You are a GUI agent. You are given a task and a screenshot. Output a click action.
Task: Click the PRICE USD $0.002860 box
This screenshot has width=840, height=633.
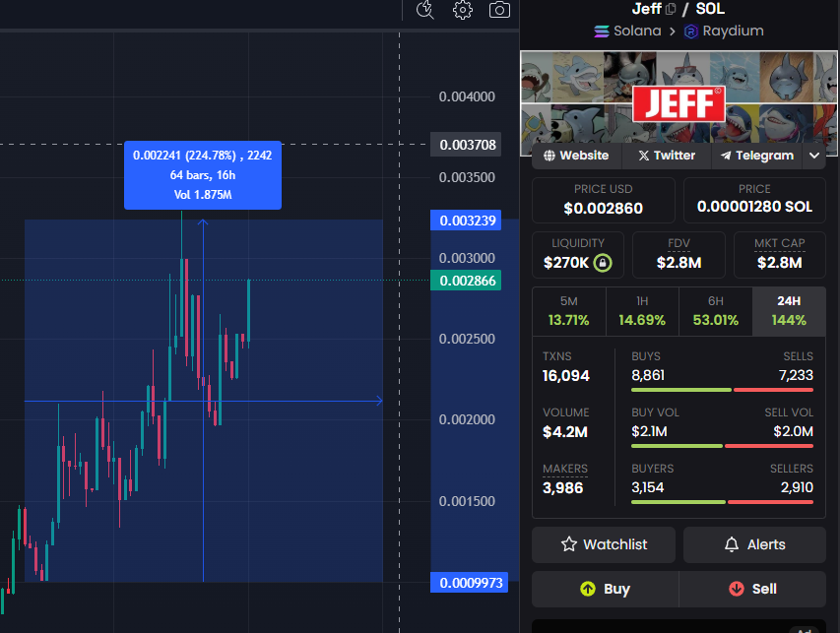tap(604, 200)
